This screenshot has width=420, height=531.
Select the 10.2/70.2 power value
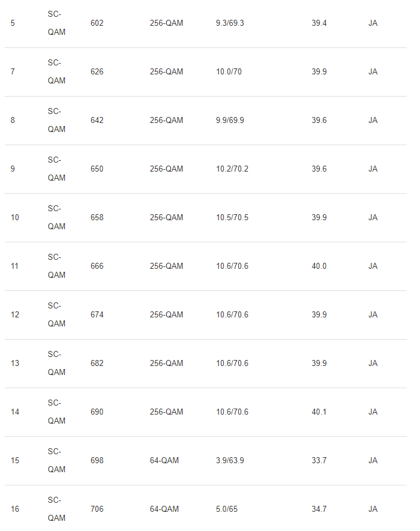point(232,169)
